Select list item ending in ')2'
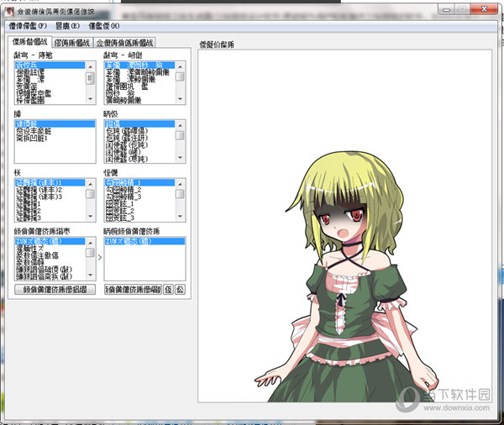The height and width of the screenshot is (425, 504). tap(50, 189)
